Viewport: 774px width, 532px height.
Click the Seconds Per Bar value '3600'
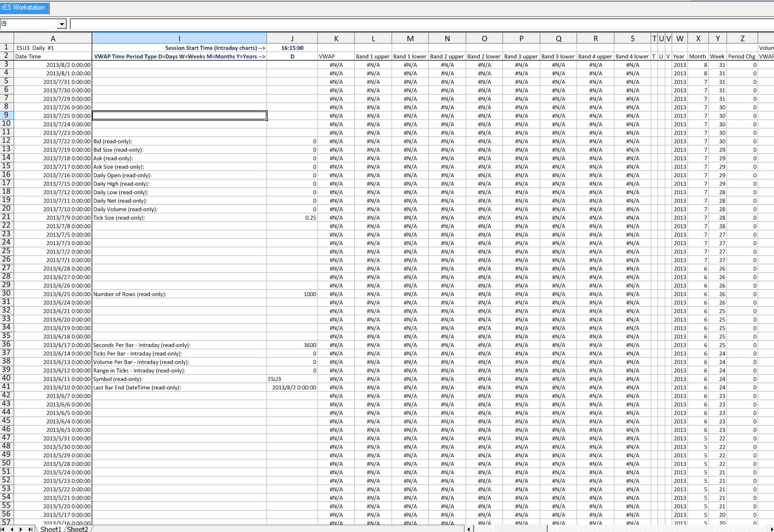292,345
